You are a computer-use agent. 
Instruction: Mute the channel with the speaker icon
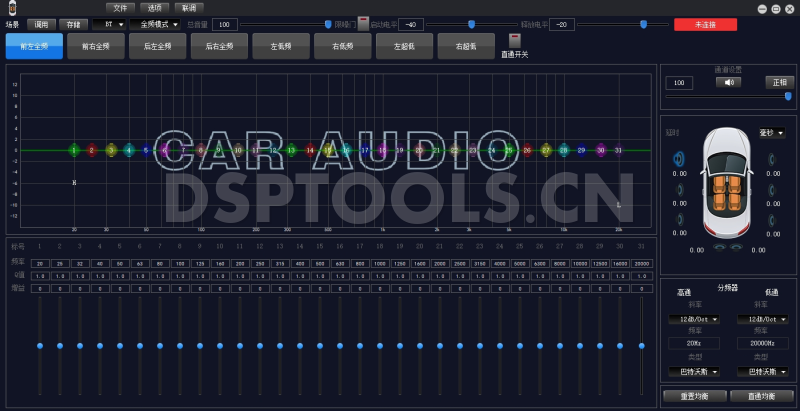(x=729, y=82)
